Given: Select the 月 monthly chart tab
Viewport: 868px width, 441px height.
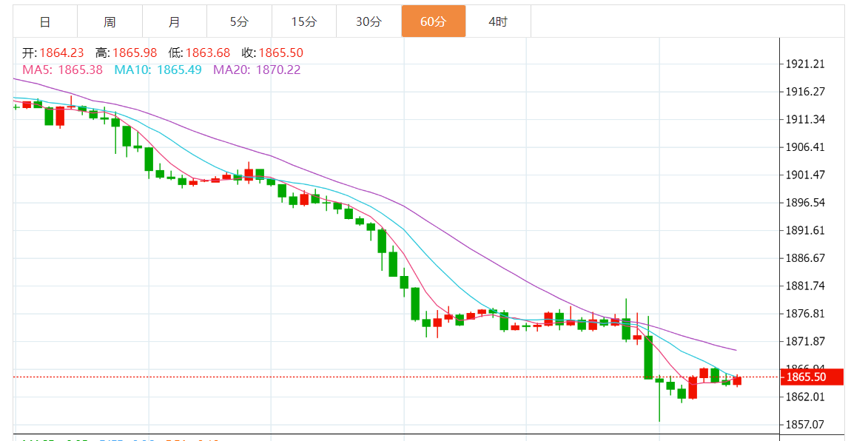Looking at the screenshot, I should [x=175, y=21].
